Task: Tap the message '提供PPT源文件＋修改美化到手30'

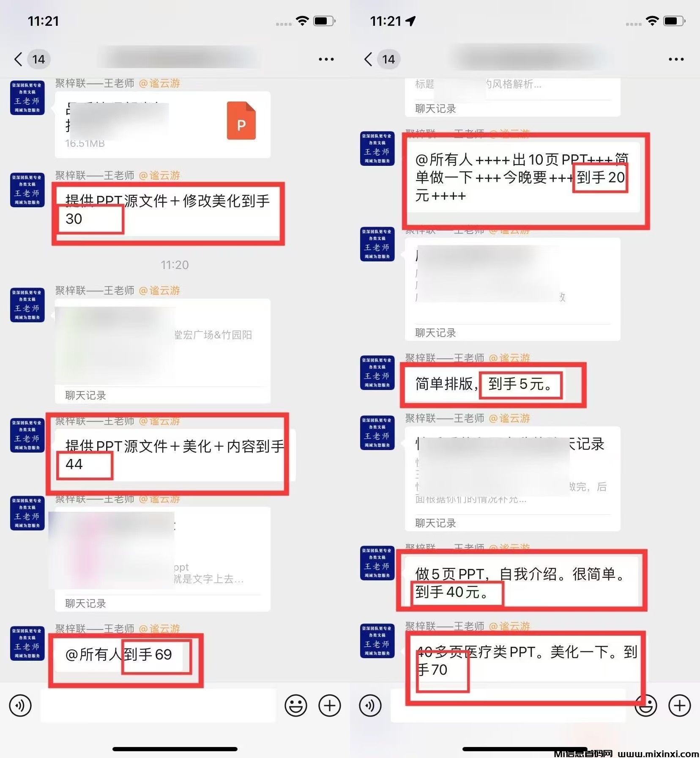Action: (x=167, y=210)
